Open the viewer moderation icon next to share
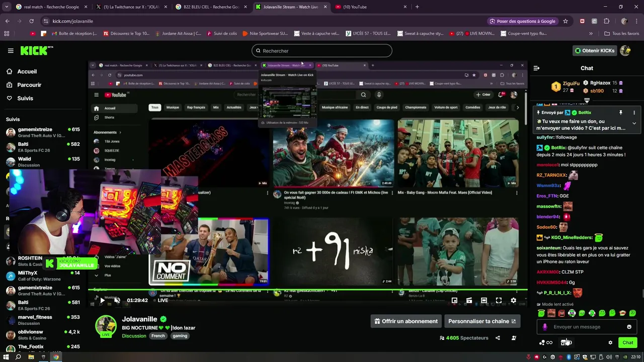Image resolution: width=644 pixels, height=362 pixels. coord(514,338)
